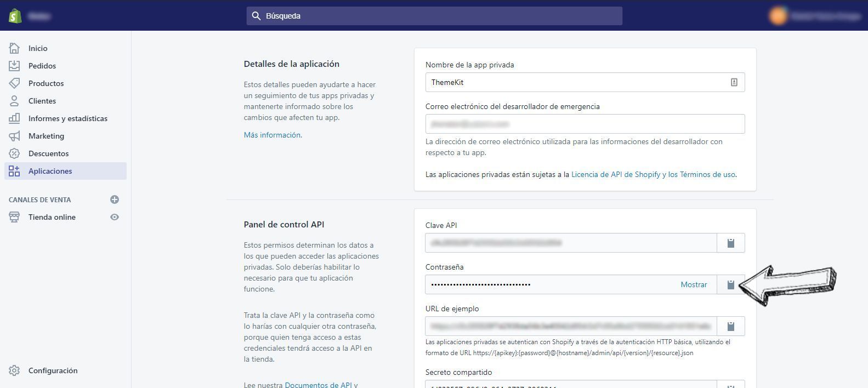Copy the Clave API to clipboard
The height and width of the screenshot is (388, 868).
[x=731, y=243]
